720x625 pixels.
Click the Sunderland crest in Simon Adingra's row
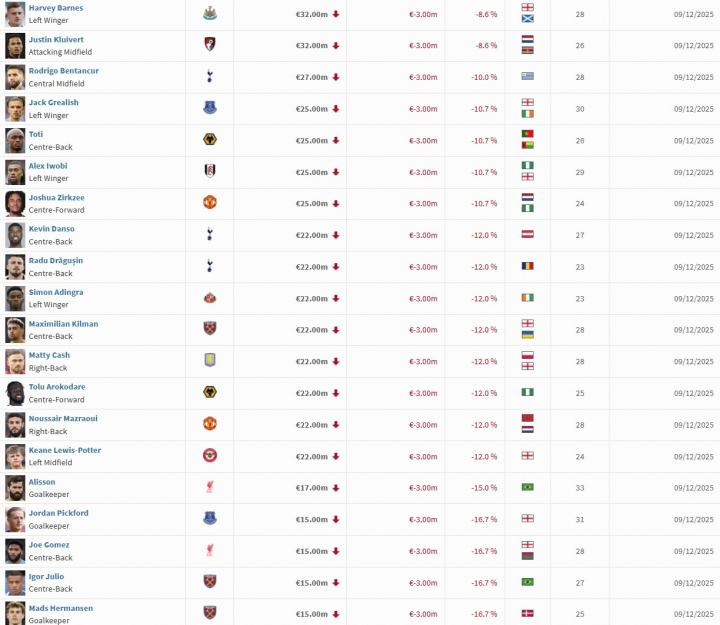209,298
